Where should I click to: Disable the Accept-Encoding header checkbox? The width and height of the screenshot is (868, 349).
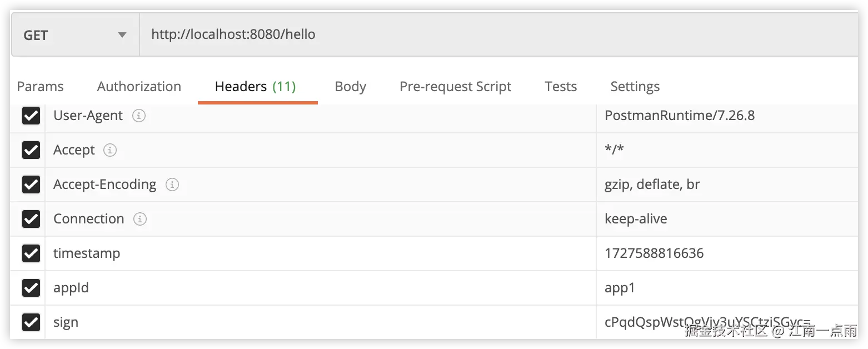click(31, 185)
